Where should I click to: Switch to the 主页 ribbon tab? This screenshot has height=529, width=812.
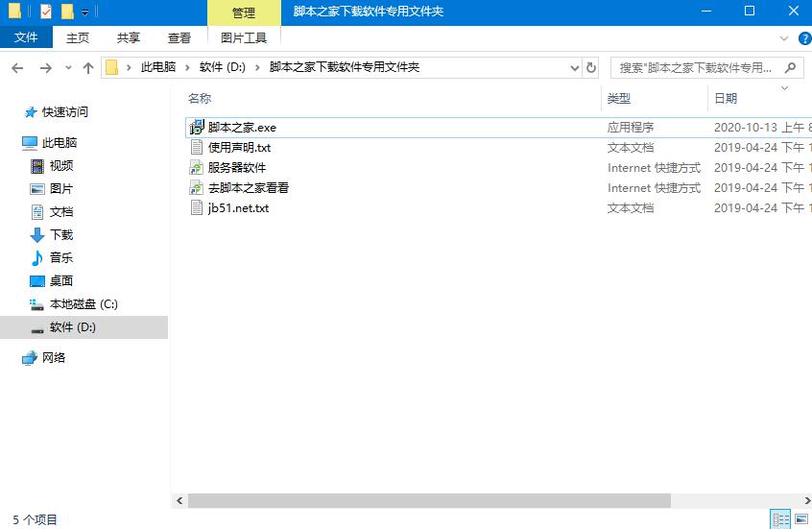click(x=78, y=37)
